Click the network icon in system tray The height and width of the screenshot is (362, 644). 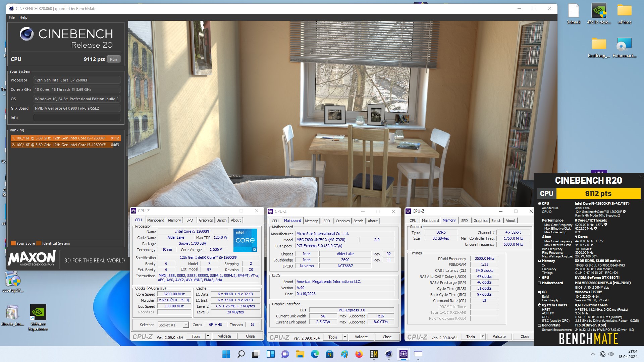[602, 354]
